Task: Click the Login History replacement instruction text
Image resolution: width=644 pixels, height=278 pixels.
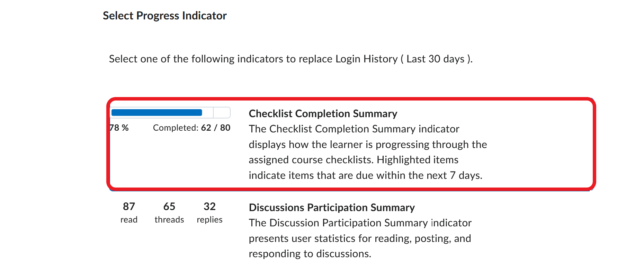Action: click(x=291, y=59)
